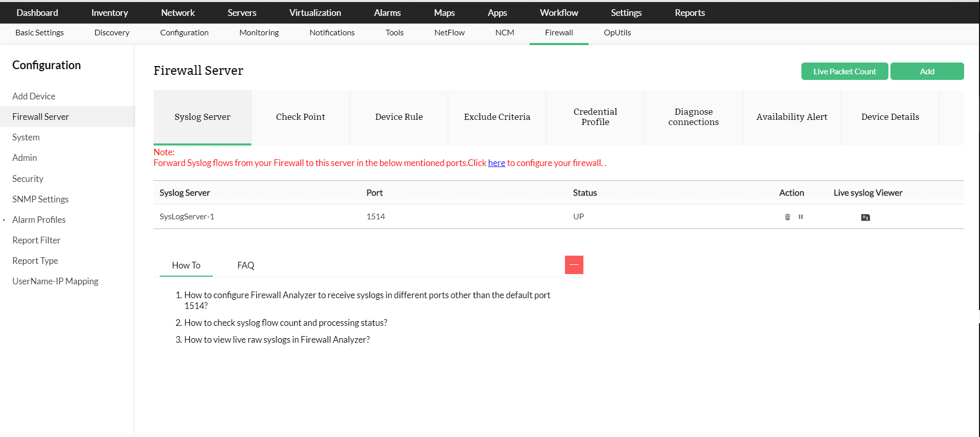Select the Servers menu

click(x=242, y=13)
